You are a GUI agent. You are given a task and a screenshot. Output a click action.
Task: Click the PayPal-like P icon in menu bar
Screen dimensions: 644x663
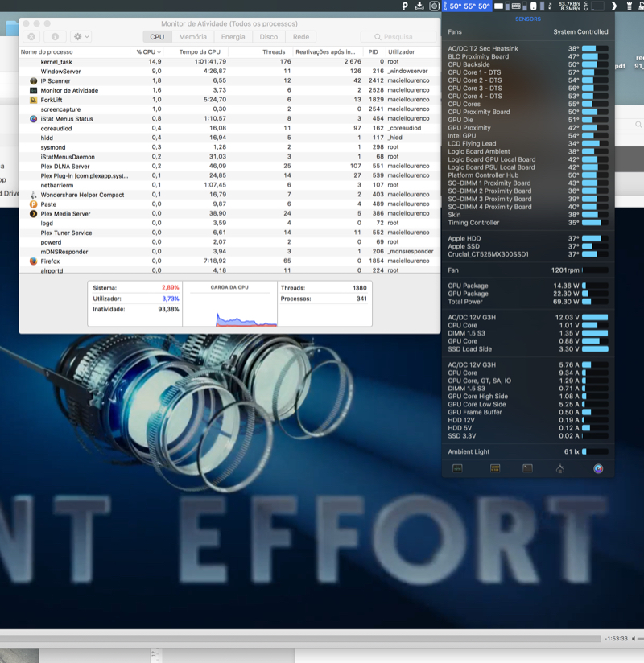(x=405, y=6)
